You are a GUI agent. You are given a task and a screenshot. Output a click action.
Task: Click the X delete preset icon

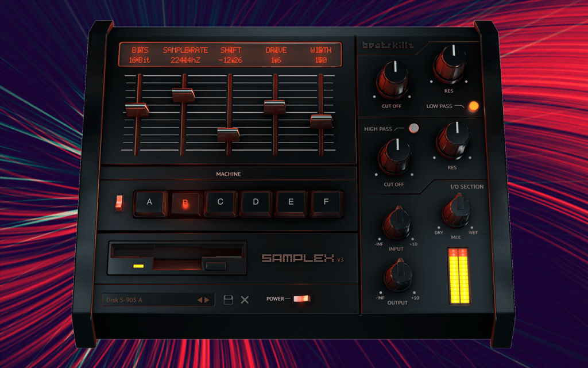pos(245,300)
